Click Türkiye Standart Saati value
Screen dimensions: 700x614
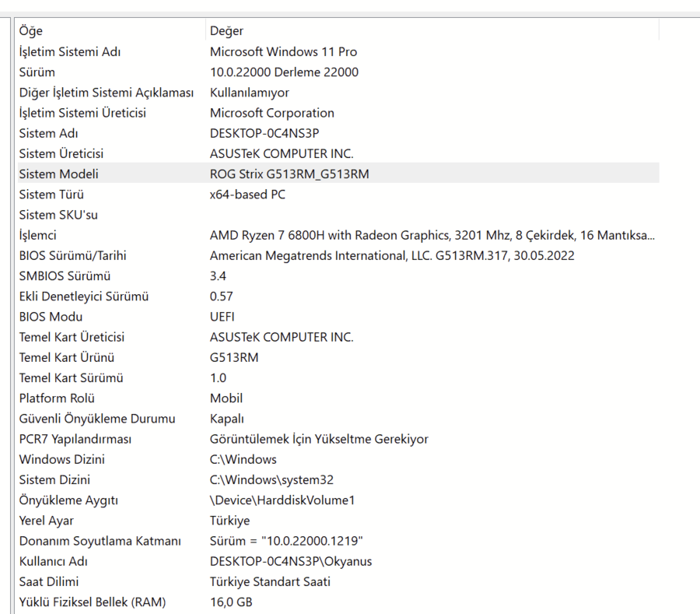click(x=270, y=582)
